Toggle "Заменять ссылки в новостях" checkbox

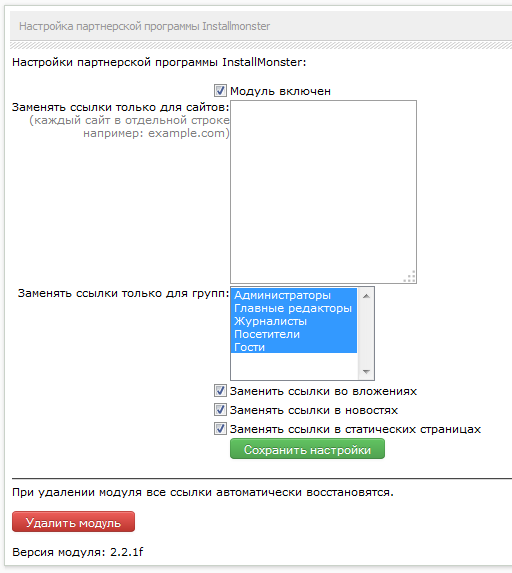click(220, 410)
